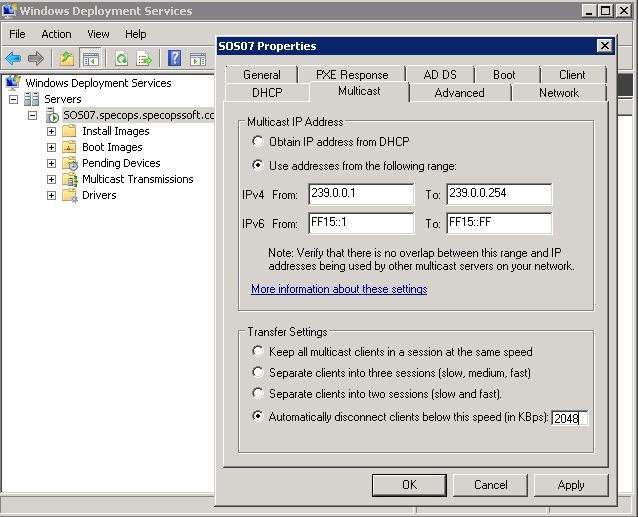This screenshot has width=638, height=517.
Task: Select Obtain IP address from DHCP
Action: pos(258,141)
